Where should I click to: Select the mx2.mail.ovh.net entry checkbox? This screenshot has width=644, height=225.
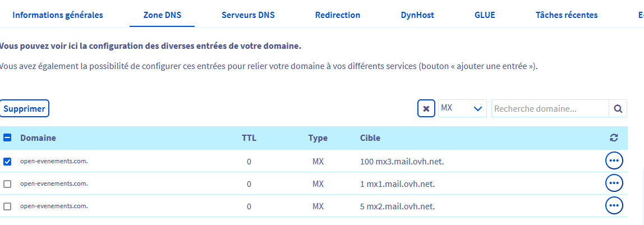7,206
